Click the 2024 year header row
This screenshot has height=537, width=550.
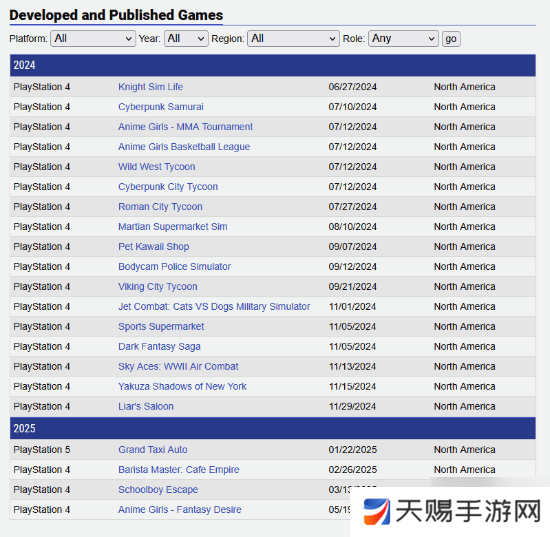tap(273, 65)
